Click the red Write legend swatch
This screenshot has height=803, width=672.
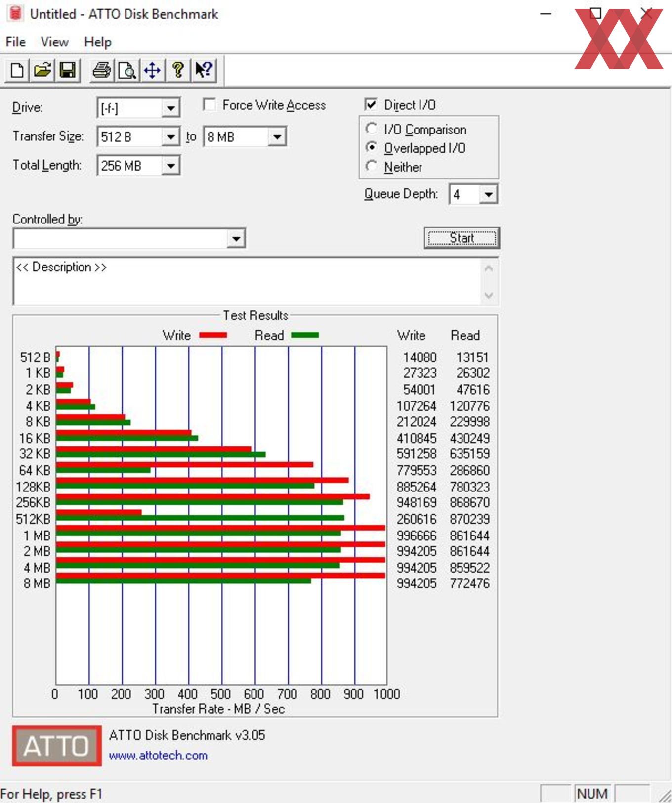coord(213,335)
